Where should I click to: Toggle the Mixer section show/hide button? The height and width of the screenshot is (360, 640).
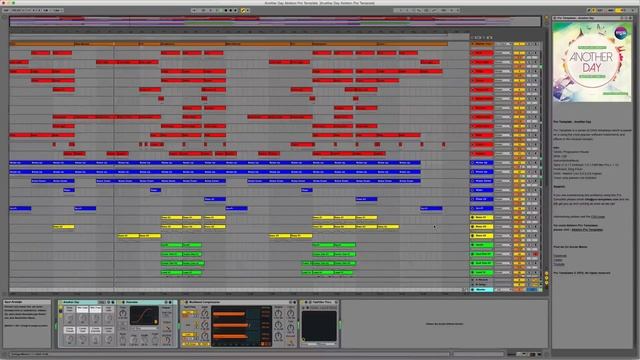547,282
